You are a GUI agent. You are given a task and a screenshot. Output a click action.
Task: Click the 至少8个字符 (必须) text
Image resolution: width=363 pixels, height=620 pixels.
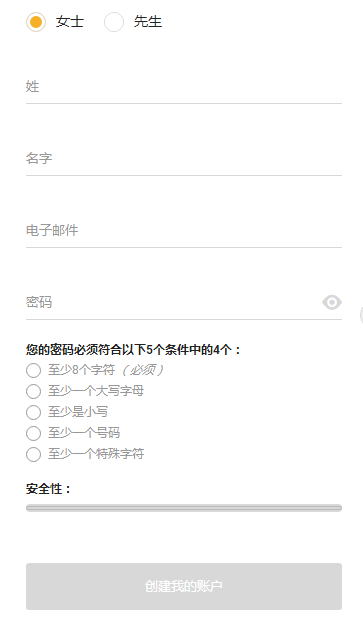point(106,370)
